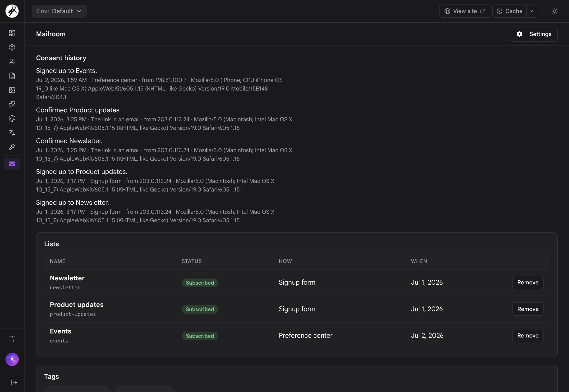This screenshot has height=392, width=569.
Task: Select the Mailroom envelope icon in sidebar
Action: (12, 164)
